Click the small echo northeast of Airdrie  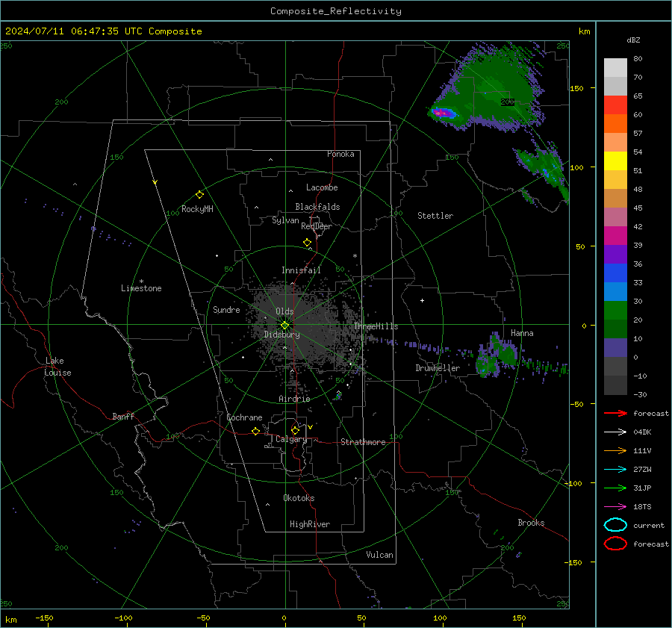338,395
